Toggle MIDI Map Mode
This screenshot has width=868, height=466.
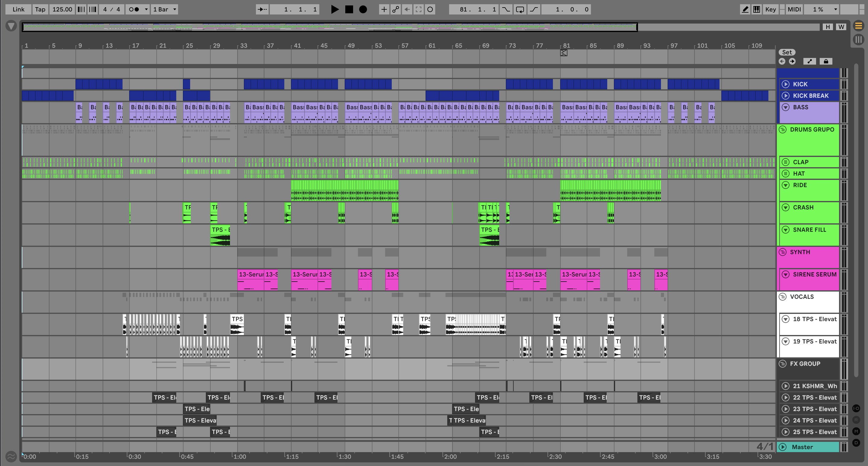794,9
